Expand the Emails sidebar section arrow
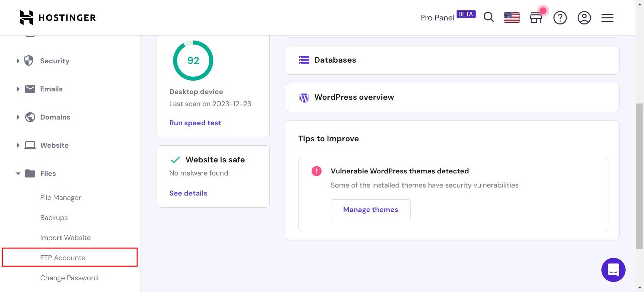This screenshot has height=292, width=644. coord(18,89)
